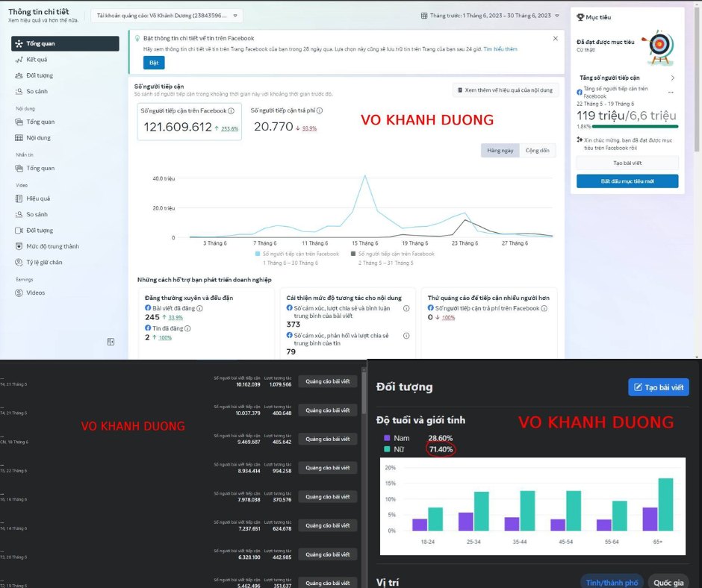The image size is (702, 588).
Task: Click the 65+ female bar in age chart
Action: pyautogui.click(x=665, y=504)
